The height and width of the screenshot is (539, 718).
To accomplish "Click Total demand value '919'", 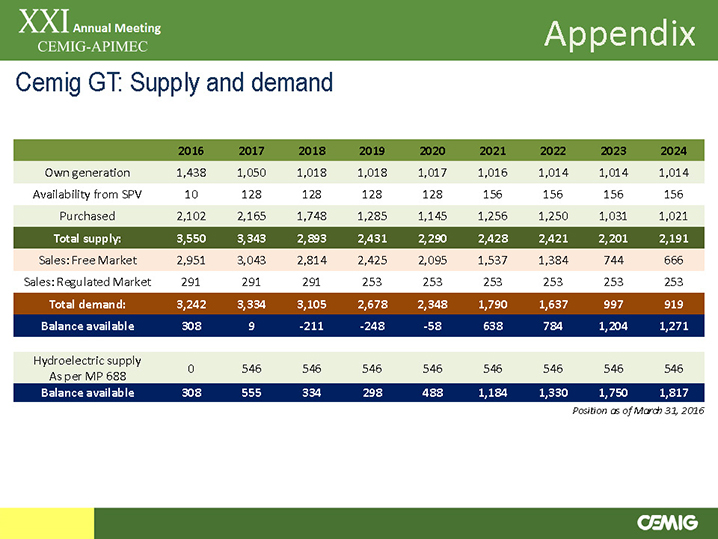I will click(674, 304).
